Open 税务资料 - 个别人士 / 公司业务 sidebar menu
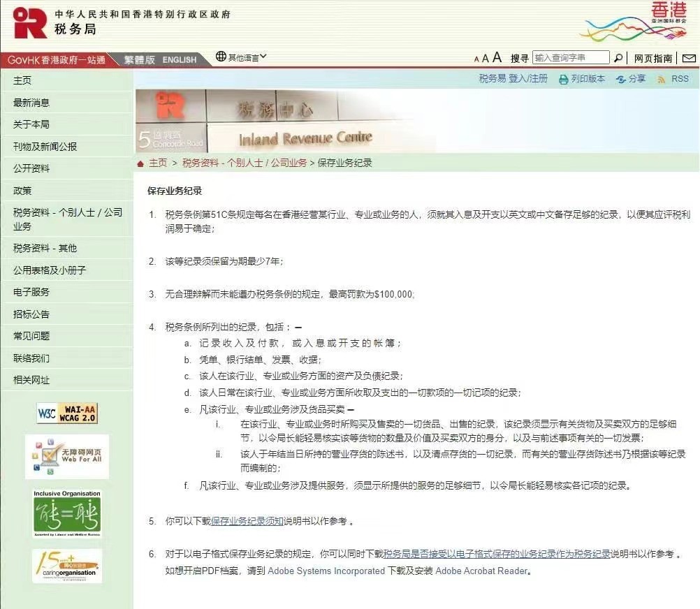700x609 pixels. click(x=67, y=219)
